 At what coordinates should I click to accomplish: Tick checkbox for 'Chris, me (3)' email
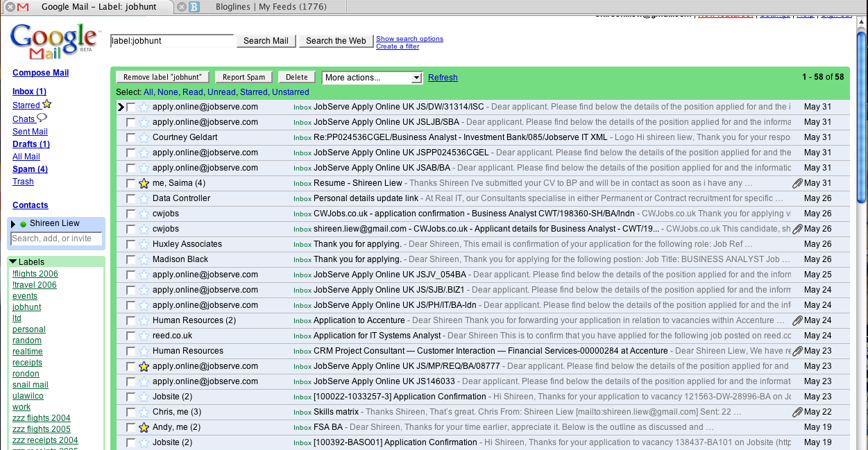pos(130,412)
